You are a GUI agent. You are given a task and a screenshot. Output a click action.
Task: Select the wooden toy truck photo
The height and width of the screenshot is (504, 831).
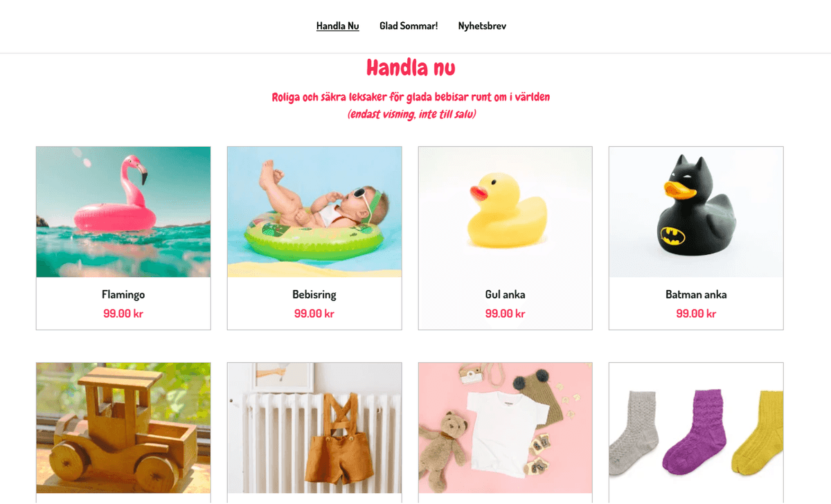pos(123,428)
